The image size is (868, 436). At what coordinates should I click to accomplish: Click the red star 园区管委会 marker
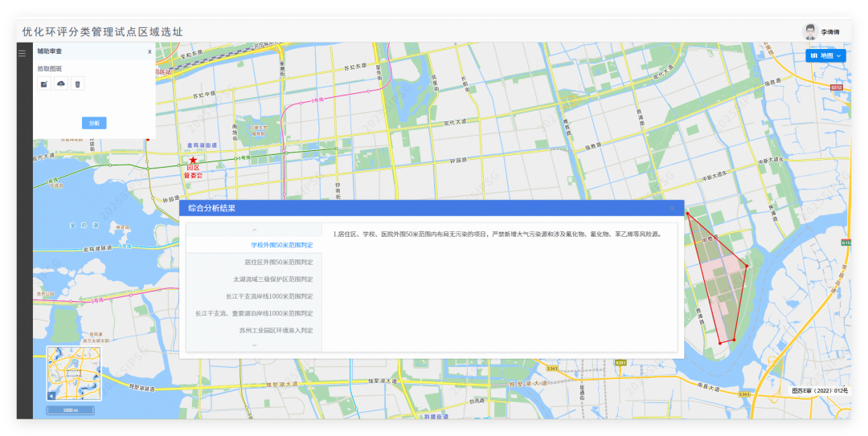(x=193, y=161)
